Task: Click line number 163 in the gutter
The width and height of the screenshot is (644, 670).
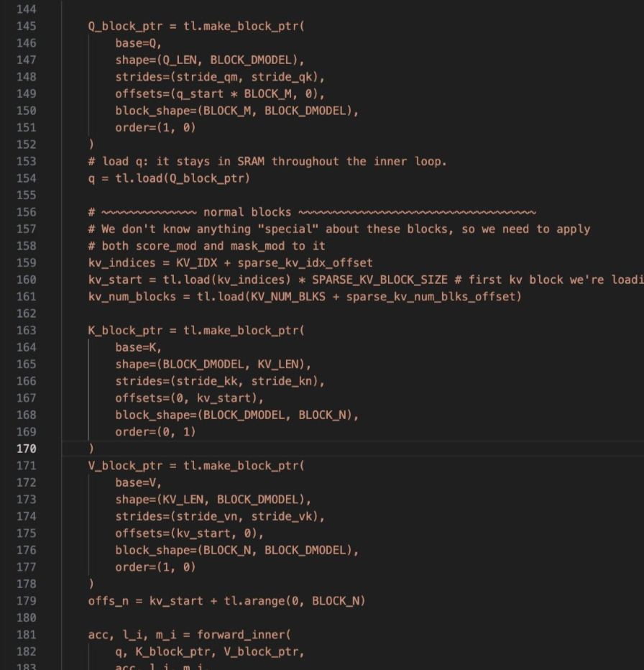Action: (x=26, y=331)
